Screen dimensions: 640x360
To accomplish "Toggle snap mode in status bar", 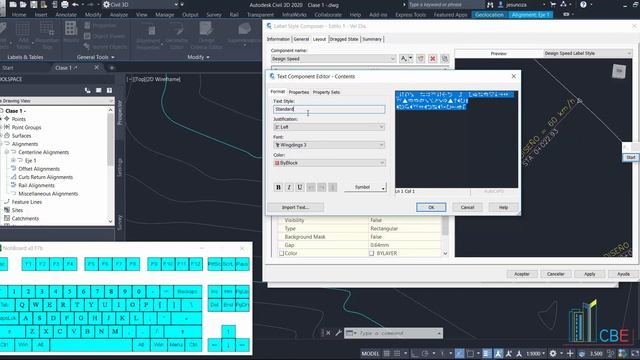I will coord(397,353).
